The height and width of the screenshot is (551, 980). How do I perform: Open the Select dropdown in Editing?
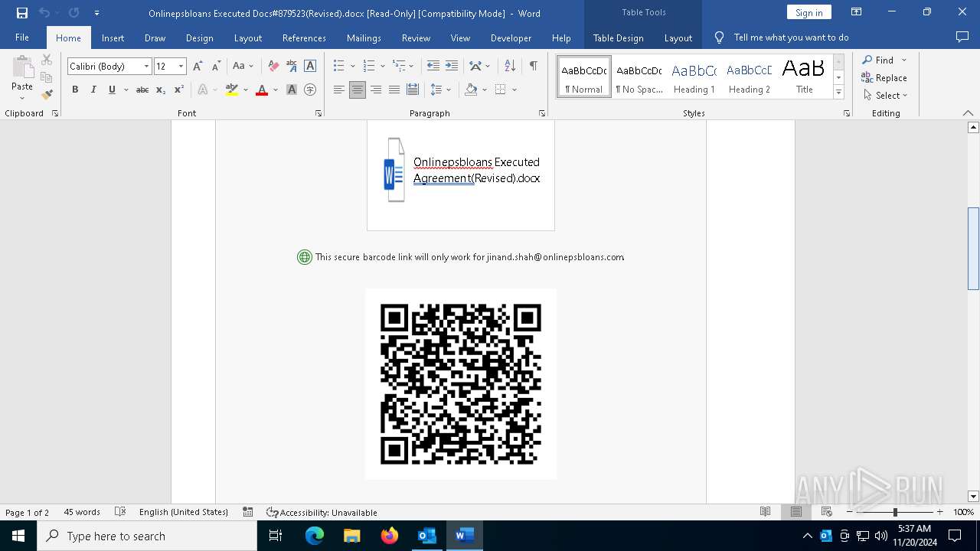point(885,96)
